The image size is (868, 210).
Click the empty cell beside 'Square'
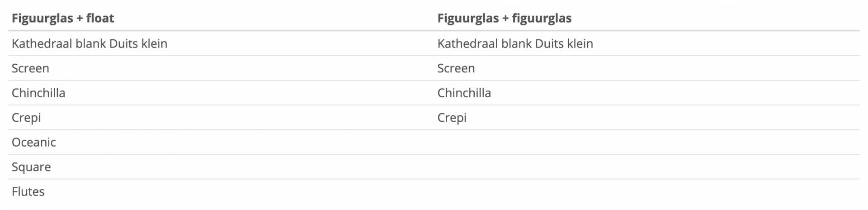[646, 167]
